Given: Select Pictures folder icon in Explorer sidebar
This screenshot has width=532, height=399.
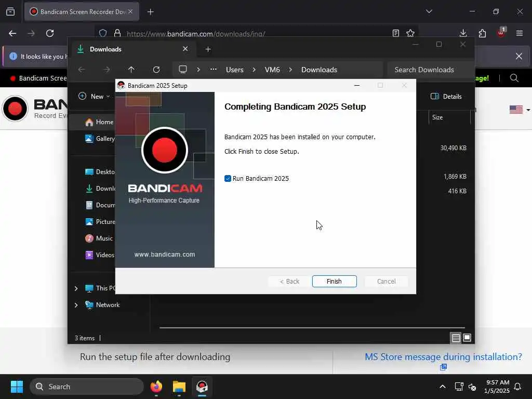Looking at the screenshot, I should pyautogui.click(x=89, y=221).
